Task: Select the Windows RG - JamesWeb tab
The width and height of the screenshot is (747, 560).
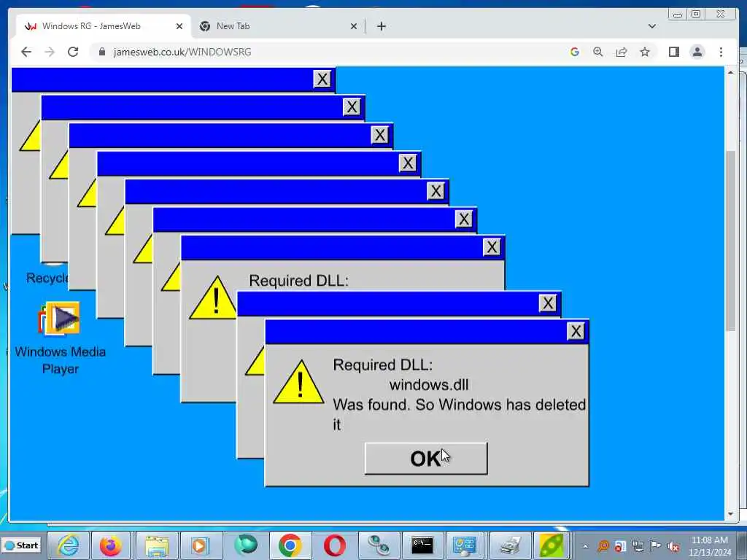Action: point(103,26)
